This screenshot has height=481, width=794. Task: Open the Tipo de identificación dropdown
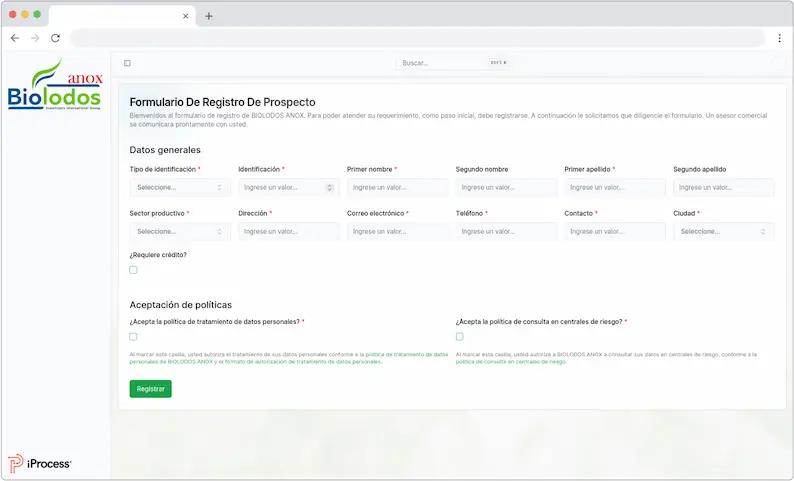180,187
